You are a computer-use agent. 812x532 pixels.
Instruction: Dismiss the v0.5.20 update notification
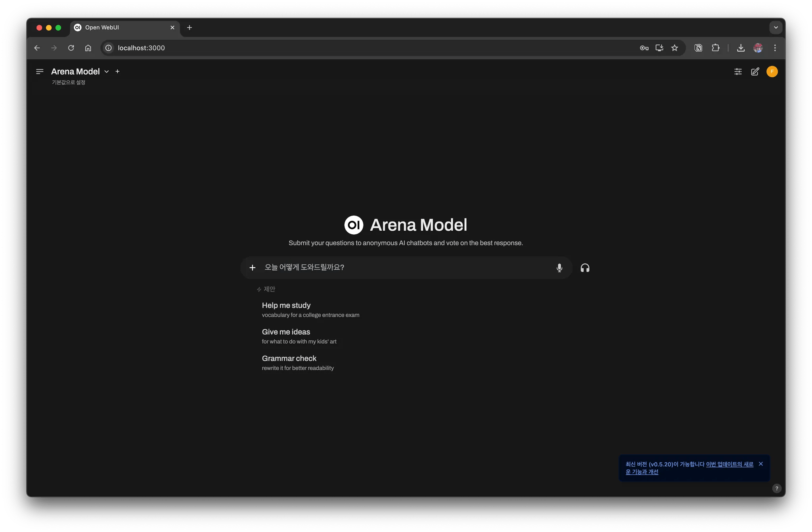760,464
